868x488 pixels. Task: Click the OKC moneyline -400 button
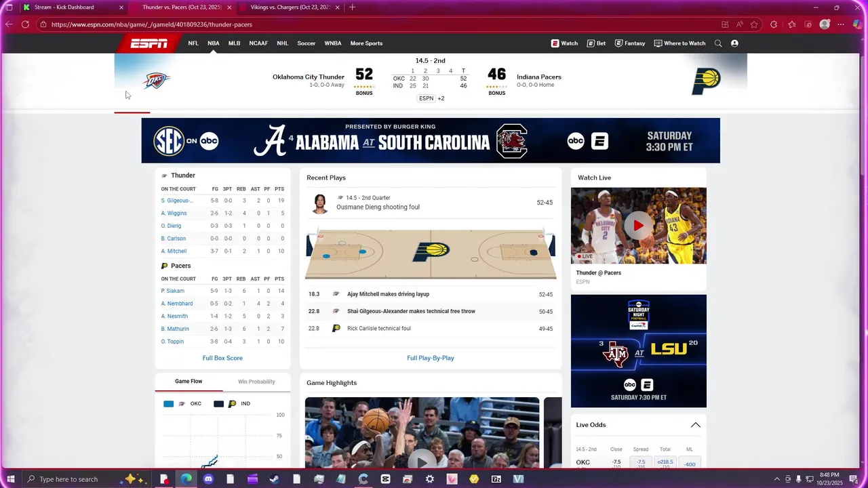(690, 463)
